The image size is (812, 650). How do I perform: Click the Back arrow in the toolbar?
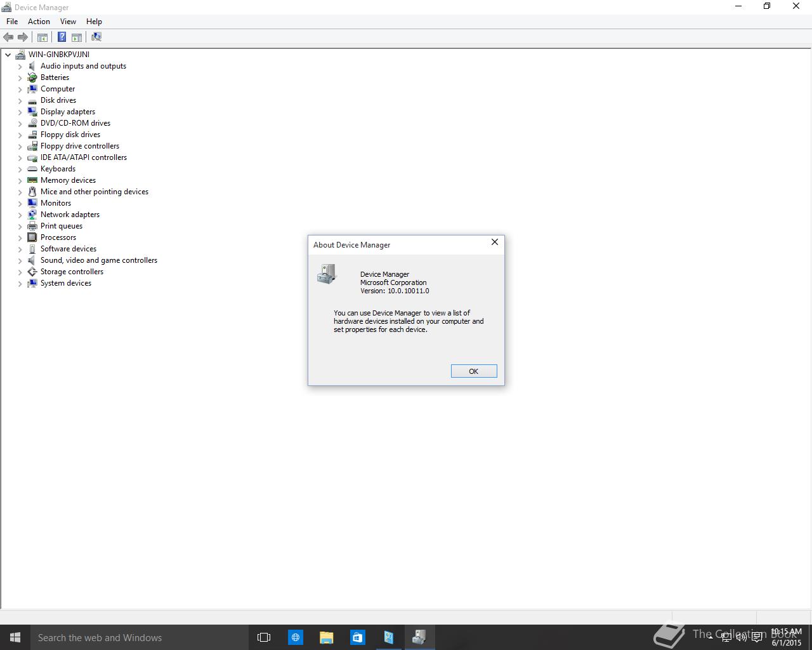click(x=8, y=37)
